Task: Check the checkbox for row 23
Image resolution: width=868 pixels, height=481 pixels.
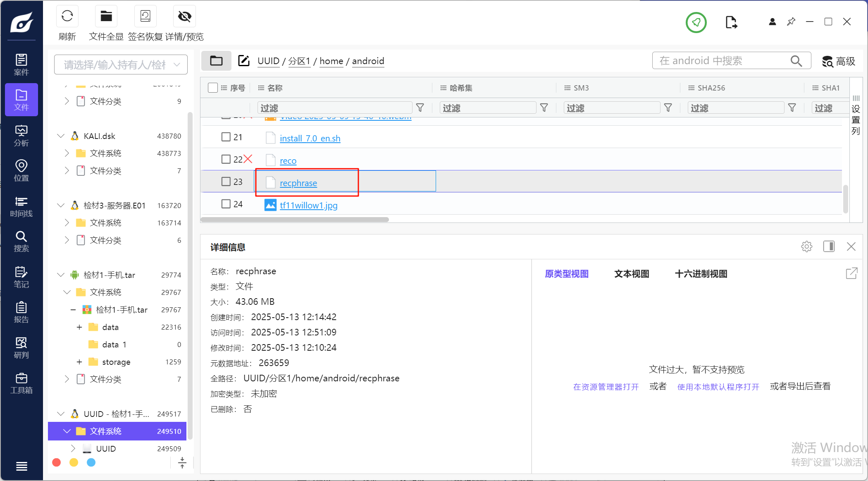Action: (226, 182)
